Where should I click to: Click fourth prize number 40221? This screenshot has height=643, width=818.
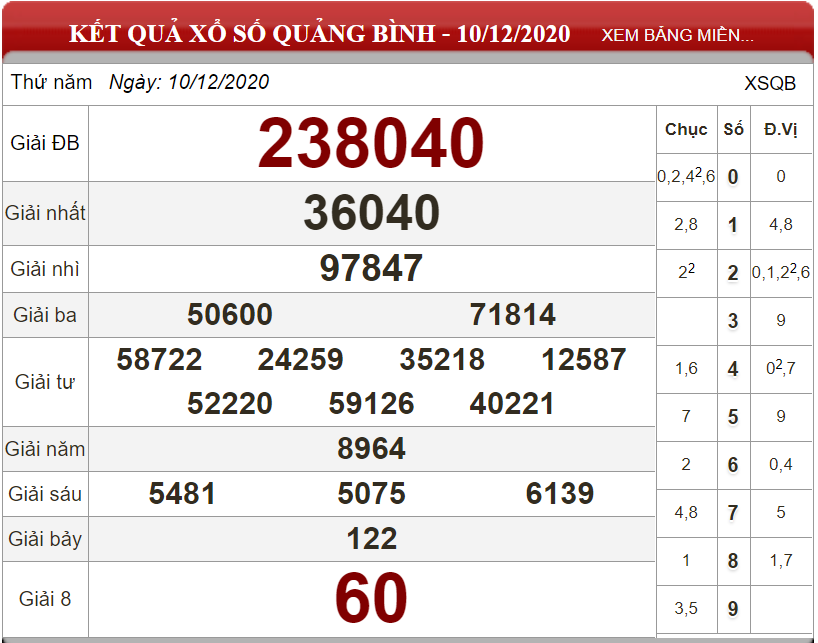[512, 404]
